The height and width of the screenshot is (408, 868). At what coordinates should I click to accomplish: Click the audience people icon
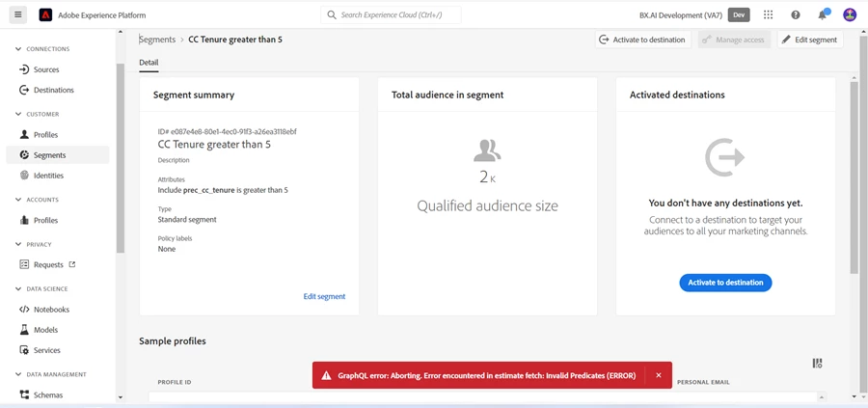coord(487,150)
